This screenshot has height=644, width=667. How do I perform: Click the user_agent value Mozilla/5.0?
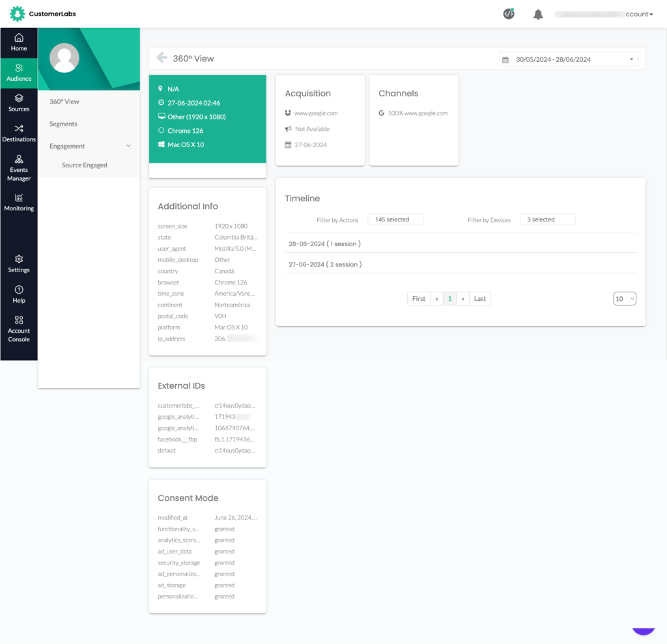(x=235, y=248)
